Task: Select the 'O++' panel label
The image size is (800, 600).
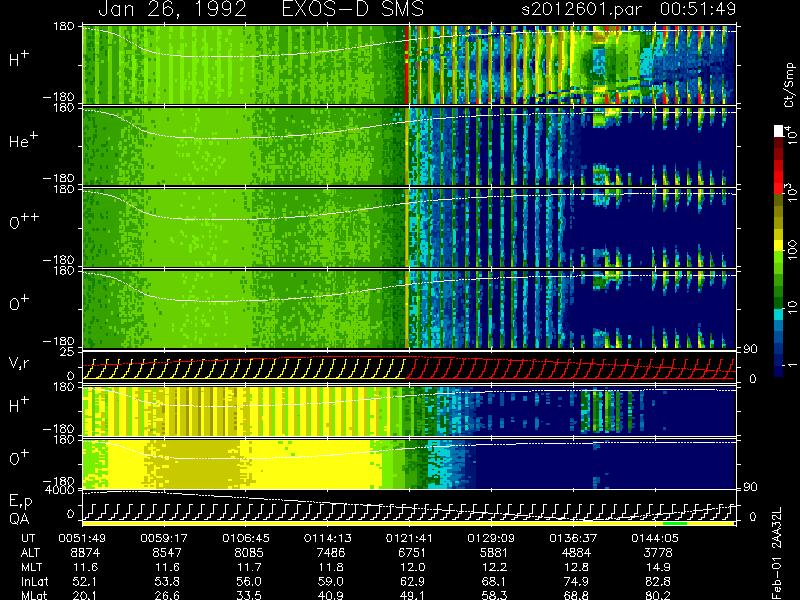Action: (23, 221)
